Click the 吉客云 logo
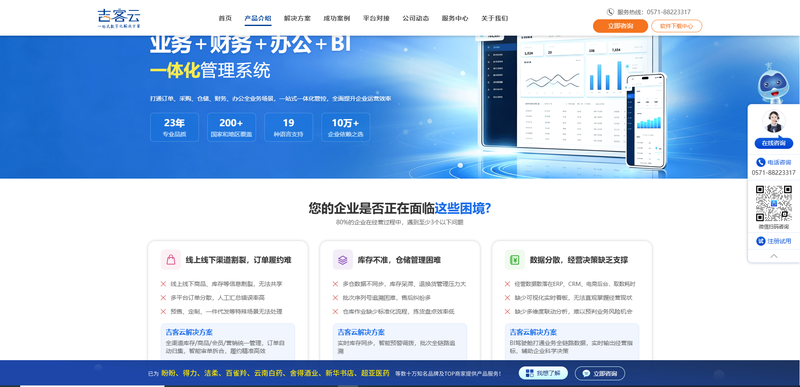The image size is (800, 387). click(119, 18)
